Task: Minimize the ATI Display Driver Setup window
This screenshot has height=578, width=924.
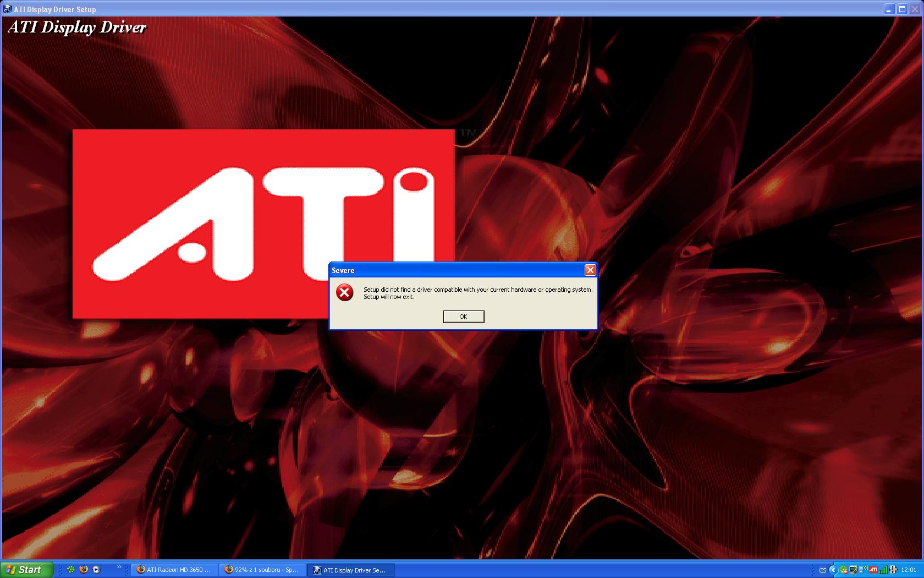Action: pyautogui.click(x=889, y=9)
